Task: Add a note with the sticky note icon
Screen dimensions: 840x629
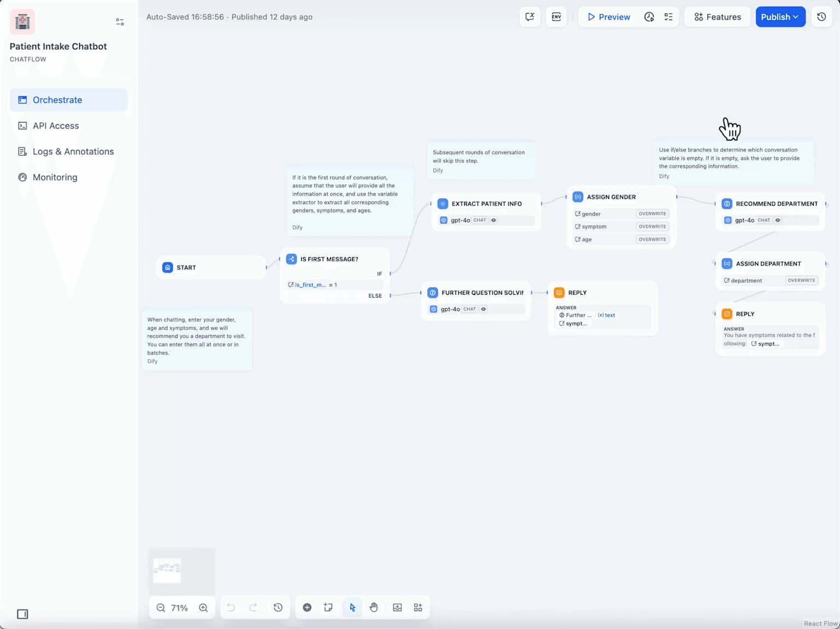Action: (328, 607)
